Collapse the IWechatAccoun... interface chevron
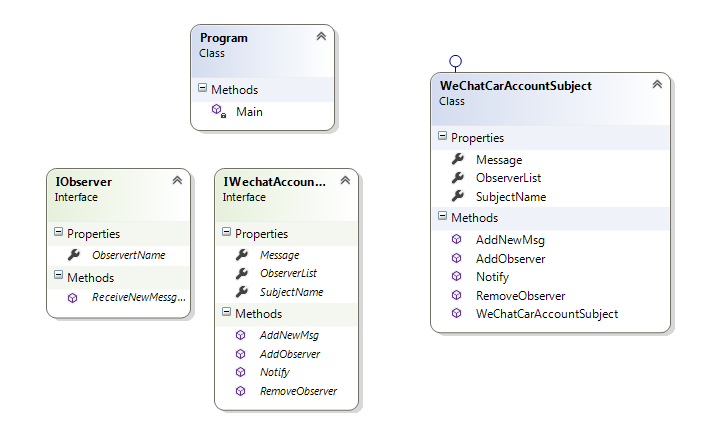Image resolution: width=712 pixels, height=430 pixels. [x=345, y=180]
